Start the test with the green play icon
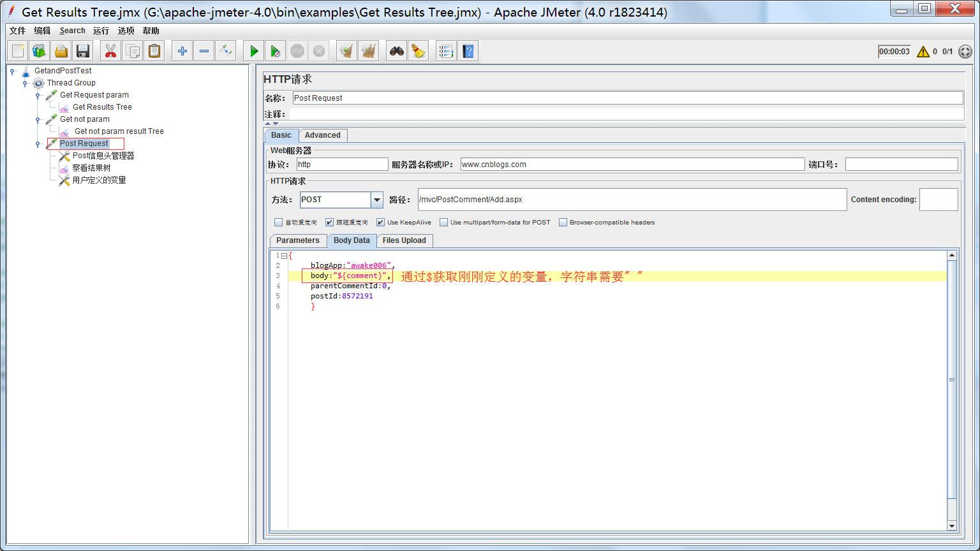 [254, 51]
